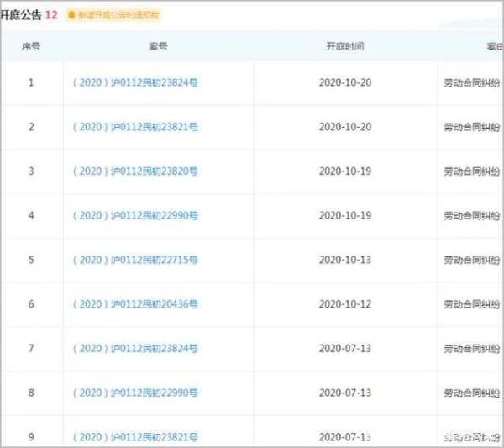Viewport: 504px width, 448px height.
Task: Click the yellow bell notification icon
Action: click(71, 15)
